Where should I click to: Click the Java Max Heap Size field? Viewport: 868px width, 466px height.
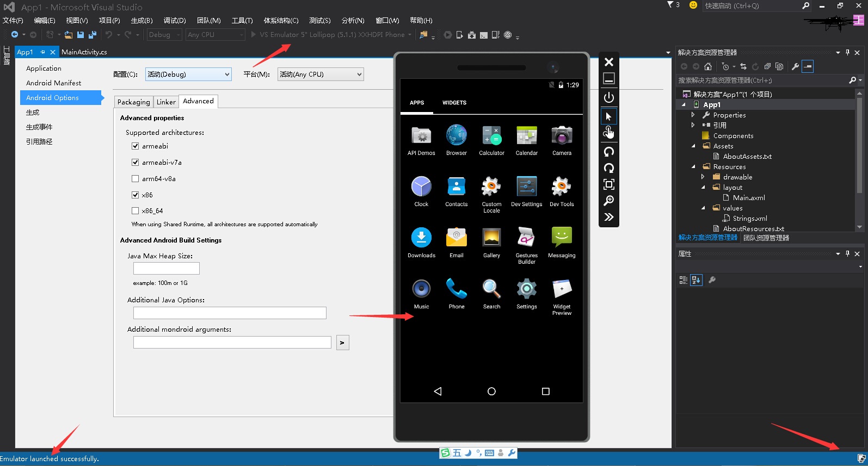[167, 268]
